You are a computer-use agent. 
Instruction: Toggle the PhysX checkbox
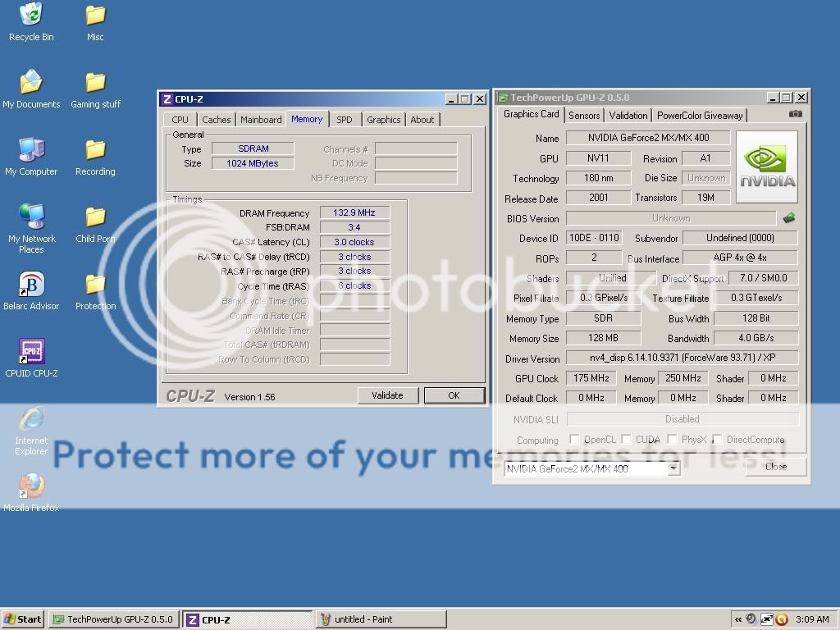pos(672,440)
